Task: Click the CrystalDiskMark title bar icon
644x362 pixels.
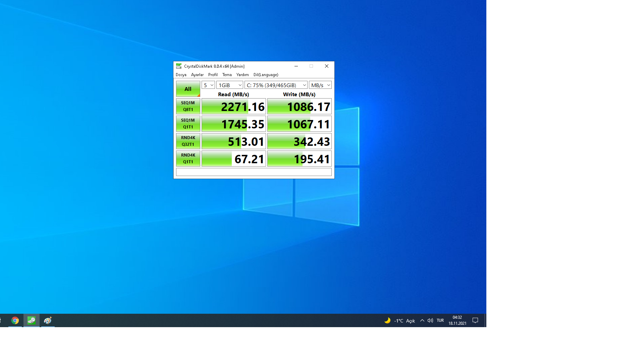Action: point(179,66)
